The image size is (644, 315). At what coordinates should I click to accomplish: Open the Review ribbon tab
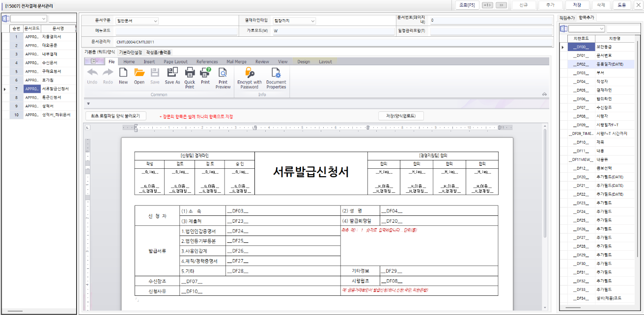point(262,62)
